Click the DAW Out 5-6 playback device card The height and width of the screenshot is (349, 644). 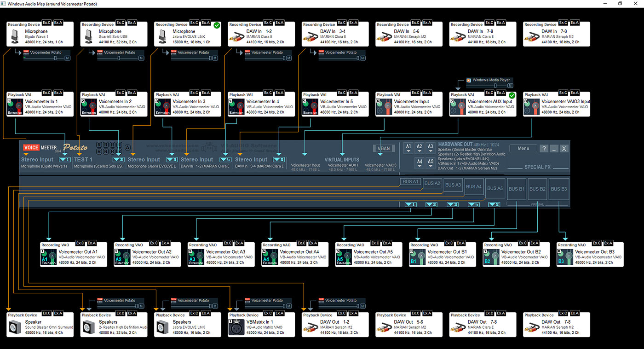click(409, 325)
